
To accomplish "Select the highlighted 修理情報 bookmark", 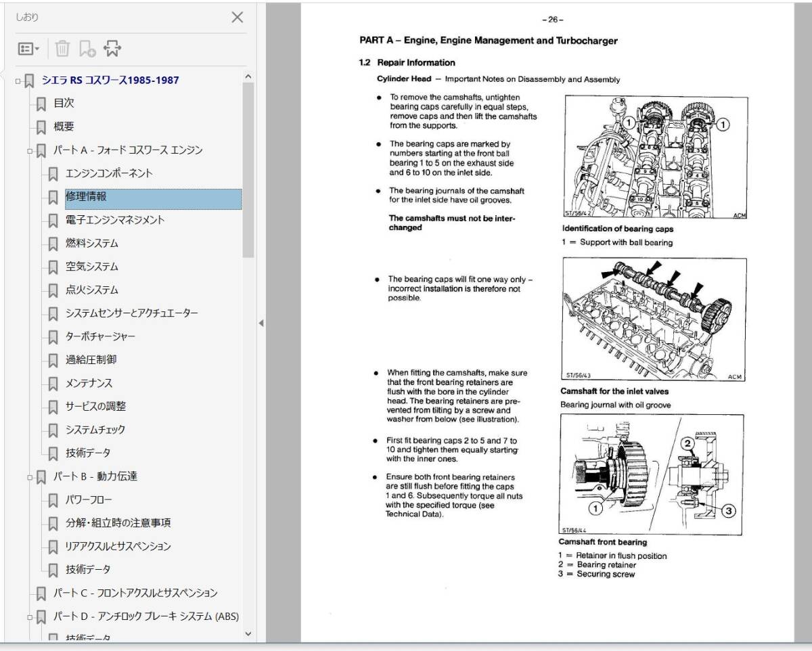I will [153, 199].
